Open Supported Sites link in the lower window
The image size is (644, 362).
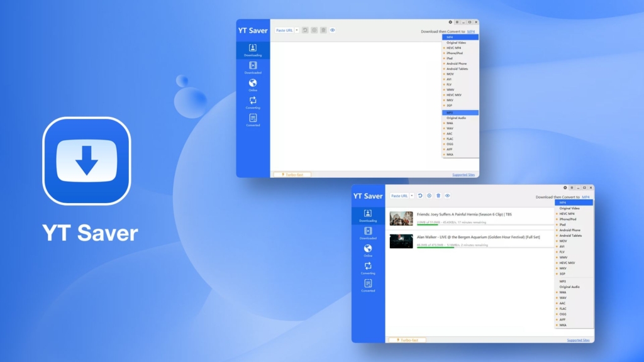pyautogui.click(x=579, y=340)
